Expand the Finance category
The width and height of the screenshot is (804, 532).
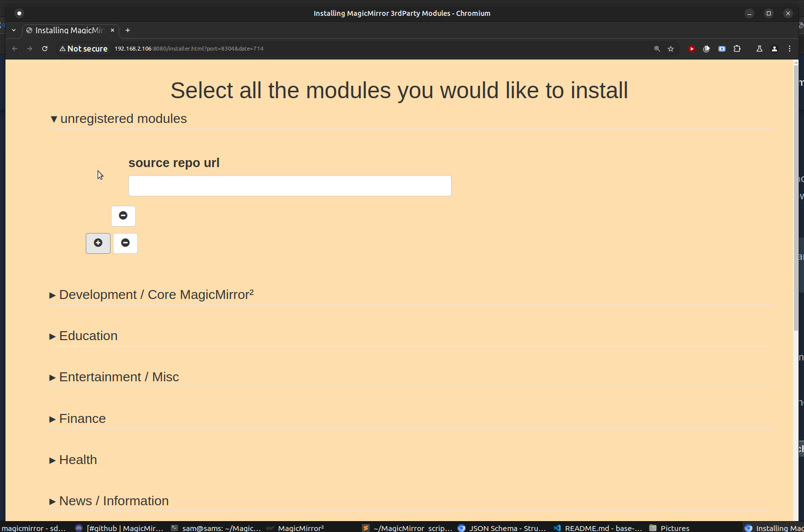coord(77,418)
